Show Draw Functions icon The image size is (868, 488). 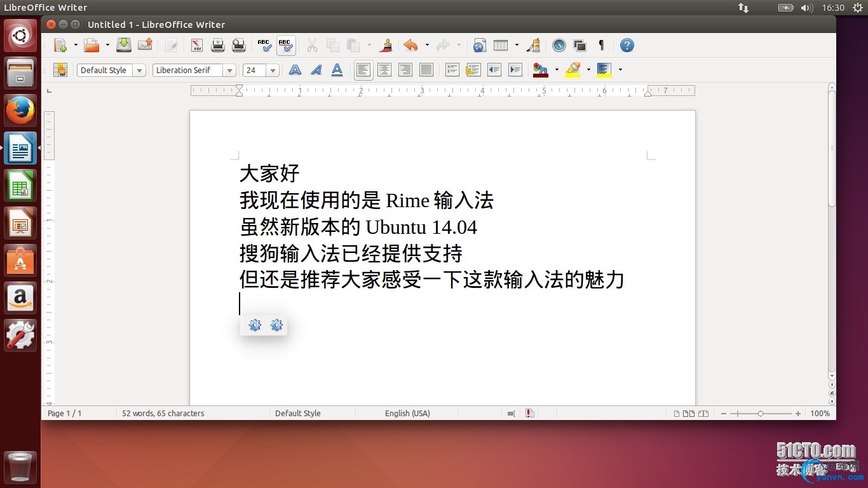[533, 45]
